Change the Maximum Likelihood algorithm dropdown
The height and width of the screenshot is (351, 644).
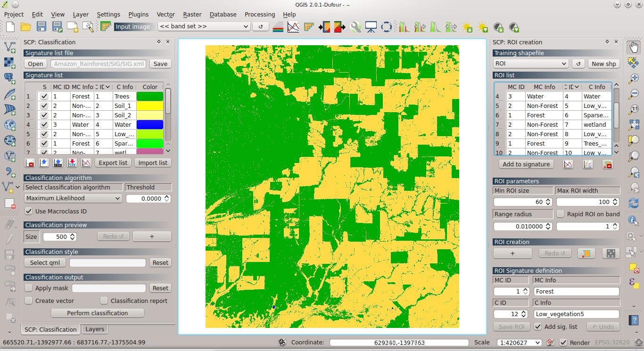(73, 198)
